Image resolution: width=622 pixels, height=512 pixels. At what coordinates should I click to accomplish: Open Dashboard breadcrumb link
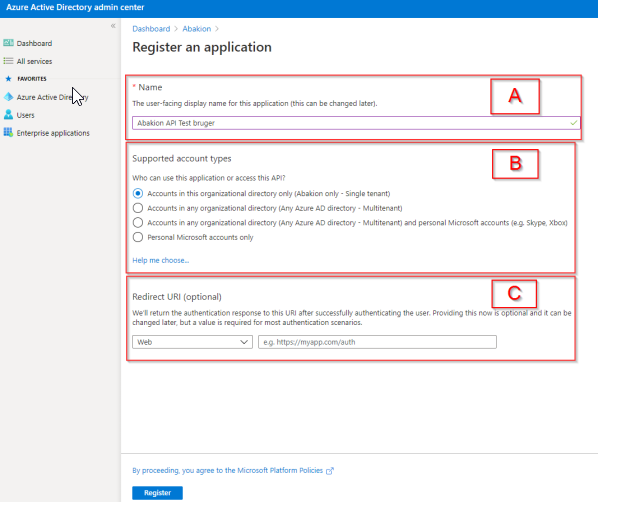(151, 29)
